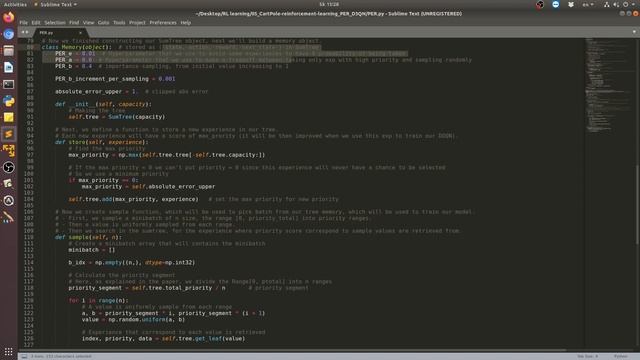
Task: Click 'PER_b_increment_per_sampling' variable
Action: (x=102, y=79)
